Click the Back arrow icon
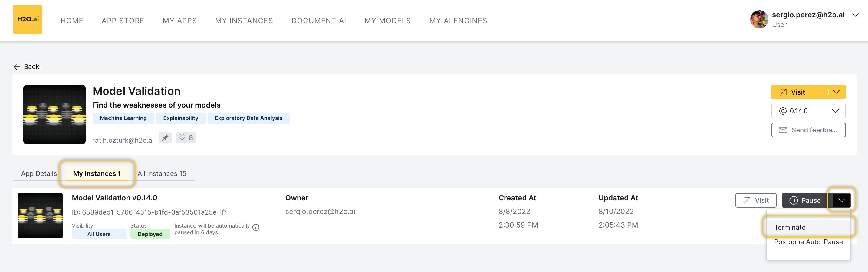The width and height of the screenshot is (868, 272). pos(17,67)
